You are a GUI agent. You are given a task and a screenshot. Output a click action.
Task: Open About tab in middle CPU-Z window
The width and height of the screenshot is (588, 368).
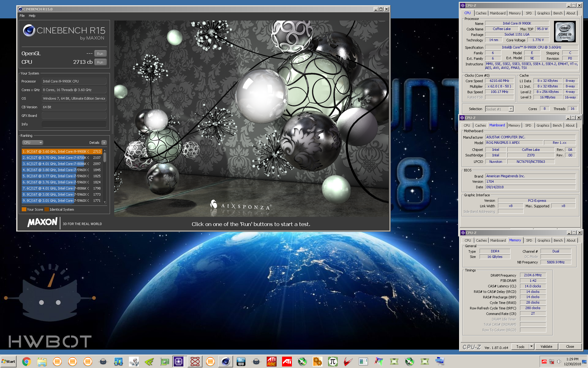570,125
